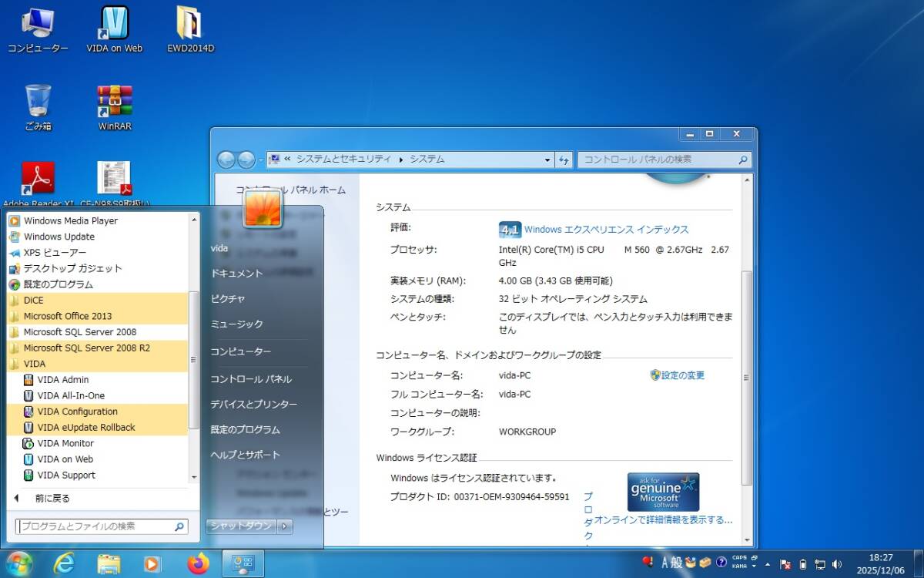
Task: Select コンピューター icon on the desktop
Action: (38, 30)
